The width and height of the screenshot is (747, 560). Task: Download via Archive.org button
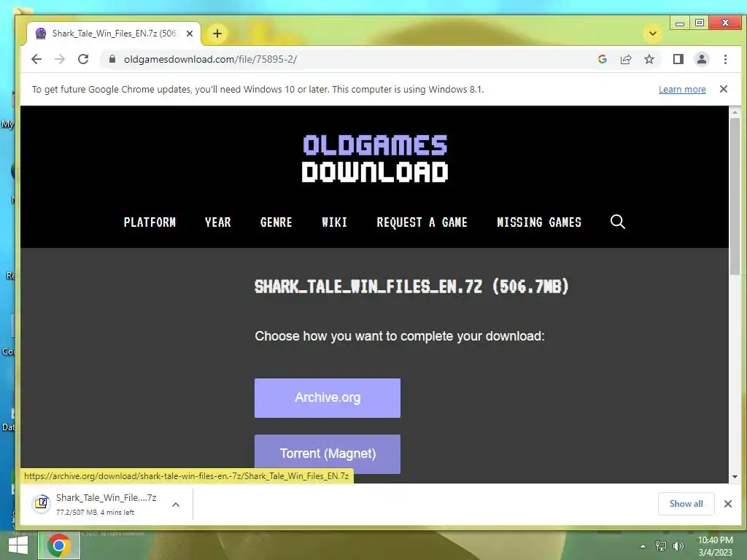(328, 398)
